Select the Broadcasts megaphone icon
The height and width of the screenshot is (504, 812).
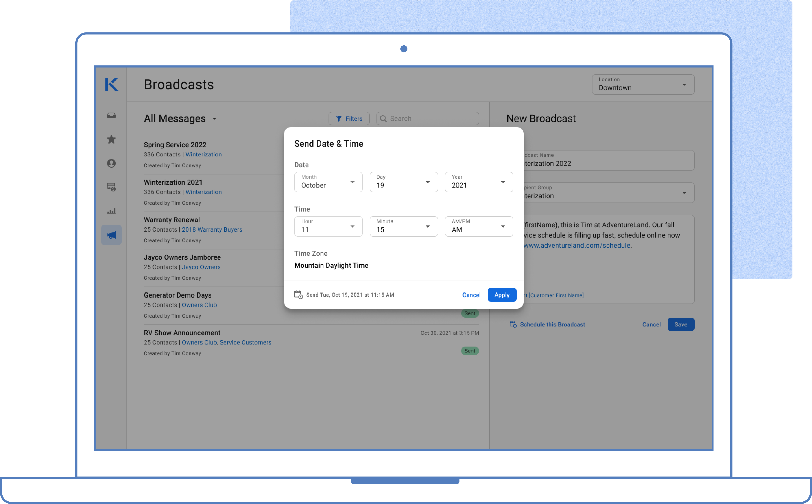click(111, 235)
